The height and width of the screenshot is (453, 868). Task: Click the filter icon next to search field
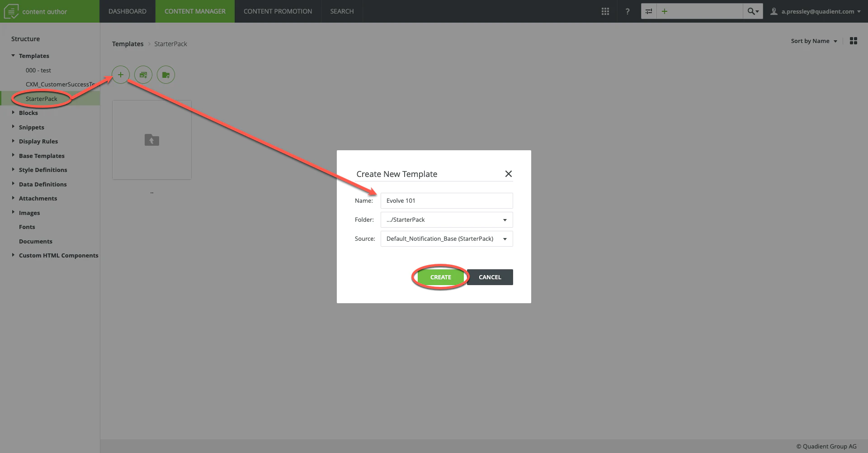click(649, 11)
